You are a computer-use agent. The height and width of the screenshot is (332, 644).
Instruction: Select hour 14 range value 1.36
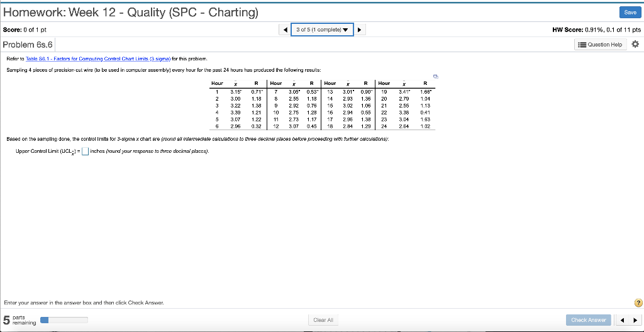365,99
